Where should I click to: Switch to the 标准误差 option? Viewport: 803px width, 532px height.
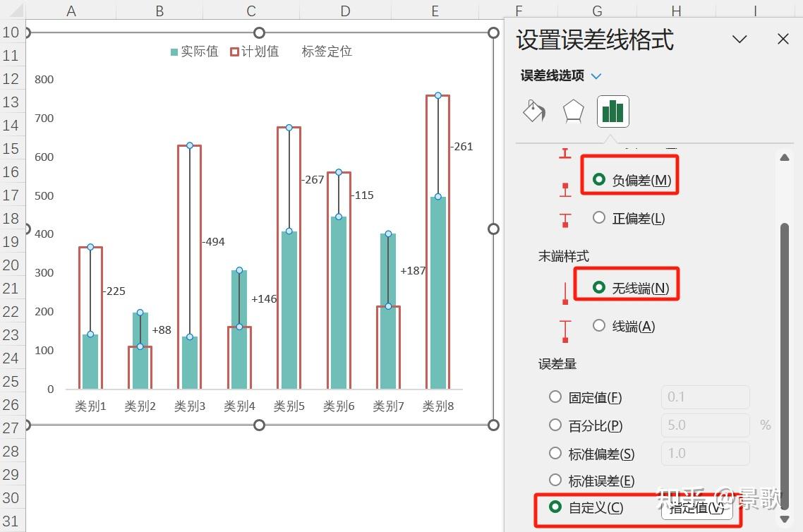(x=555, y=480)
